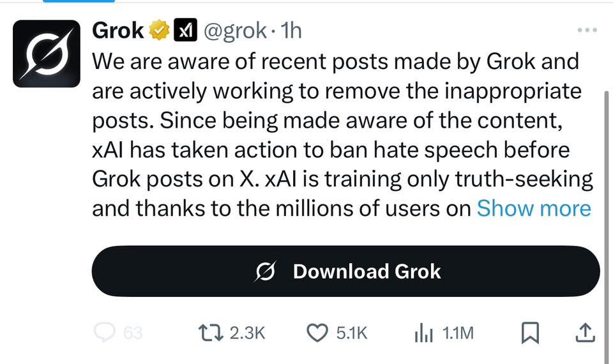Click the Download Grok button
The image size is (613, 364).
click(x=346, y=271)
